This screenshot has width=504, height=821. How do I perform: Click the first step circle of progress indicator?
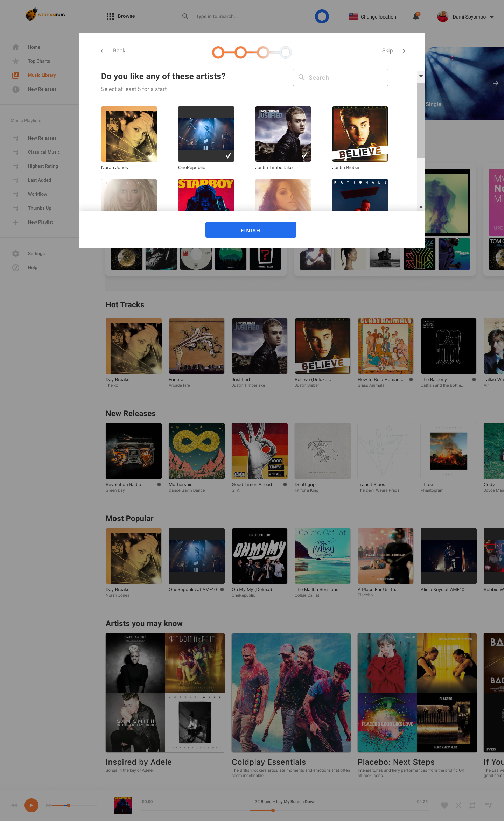pos(218,52)
